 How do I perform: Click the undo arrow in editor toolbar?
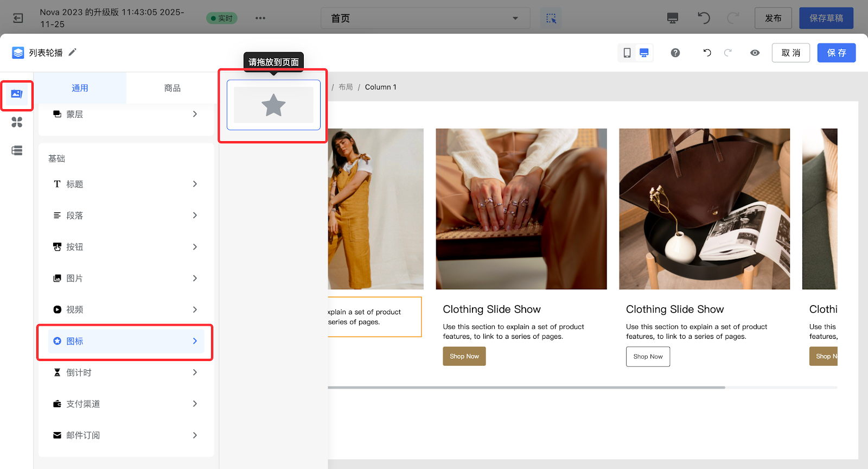click(x=707, y=53)
